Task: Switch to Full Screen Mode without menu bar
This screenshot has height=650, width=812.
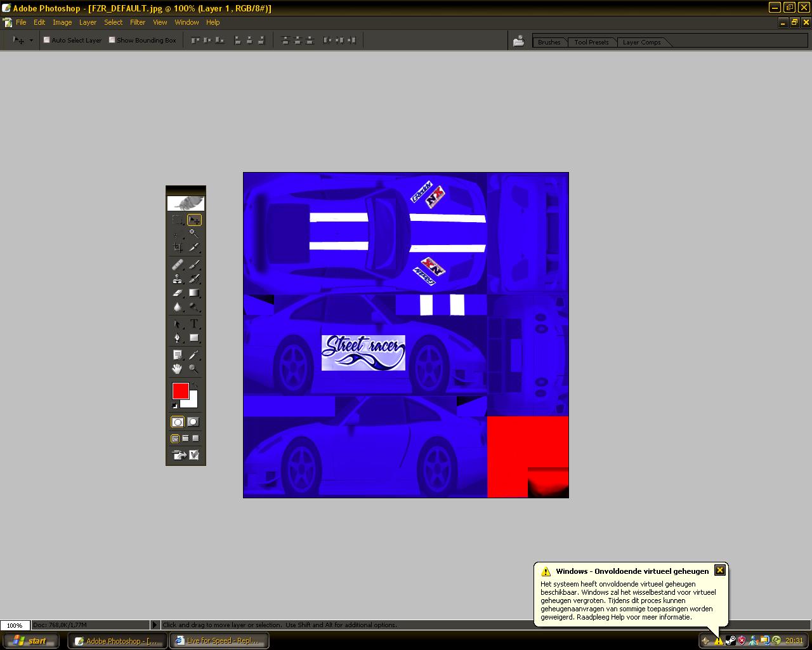Action: click(x=196, y=439)
